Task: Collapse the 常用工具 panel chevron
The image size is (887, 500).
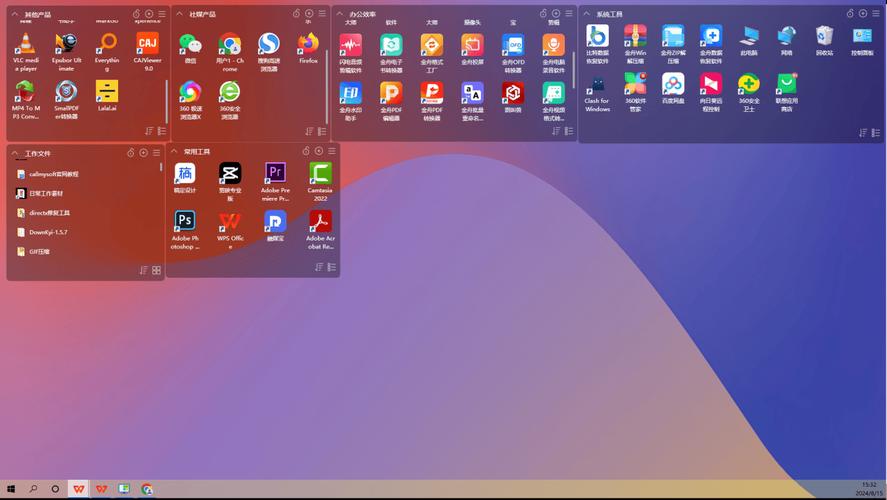Action: (176, 151)
